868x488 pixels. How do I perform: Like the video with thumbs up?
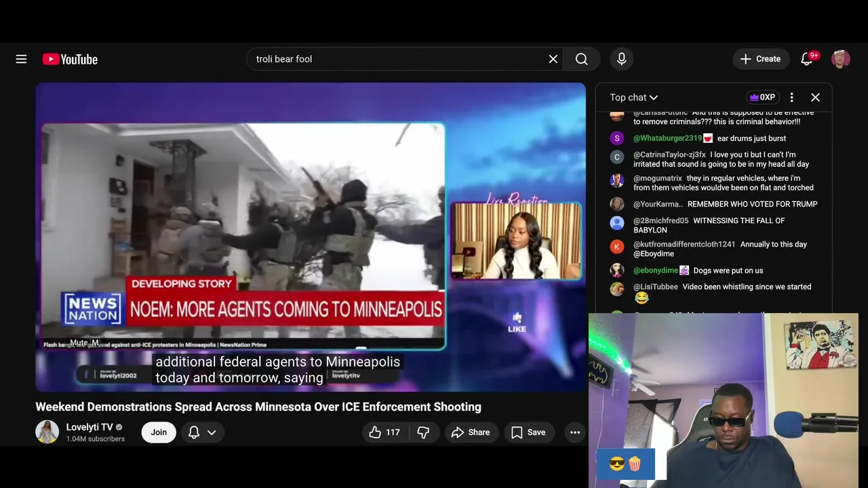(x=384, y=432)
